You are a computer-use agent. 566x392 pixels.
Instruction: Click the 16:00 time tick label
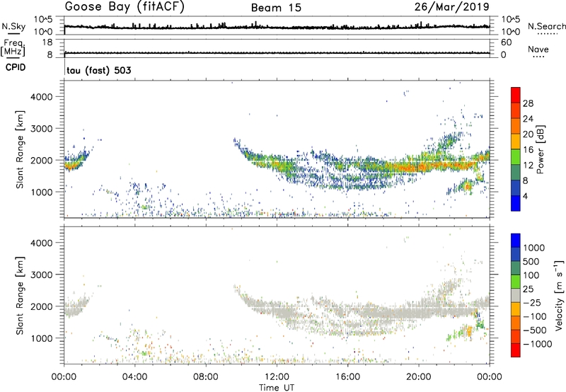[x=347, y=377]
